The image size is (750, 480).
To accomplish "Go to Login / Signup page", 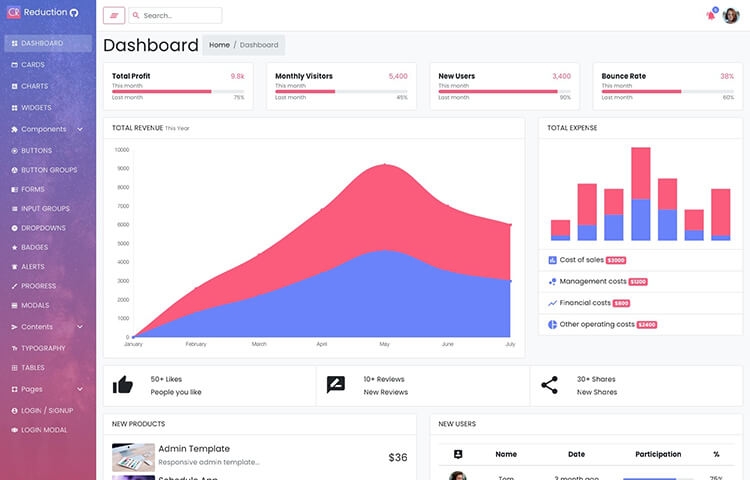I will (44, 411).
